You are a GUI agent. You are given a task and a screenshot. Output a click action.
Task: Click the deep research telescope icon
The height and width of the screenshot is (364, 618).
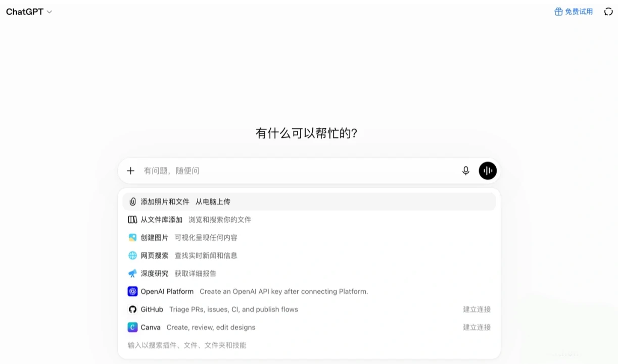tap(132, 274)
